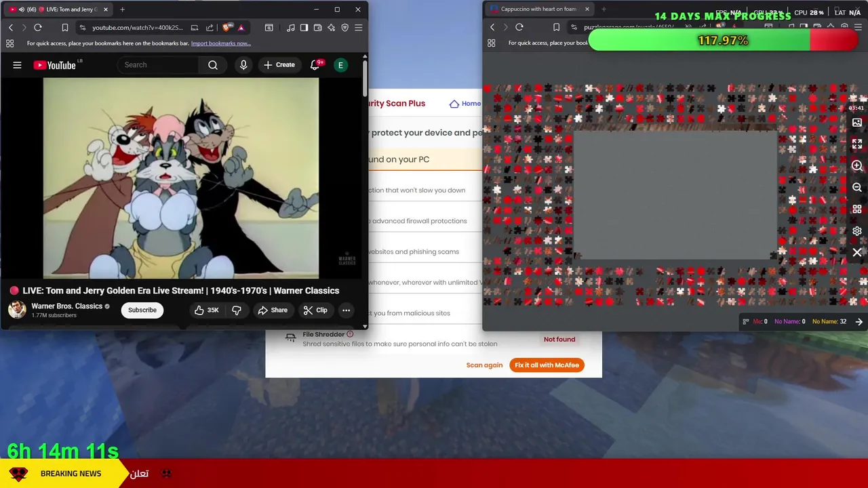The height and width of the screenshot is (488, 868).
Task: Open the playlist music note icon
Action: (291, 28)
